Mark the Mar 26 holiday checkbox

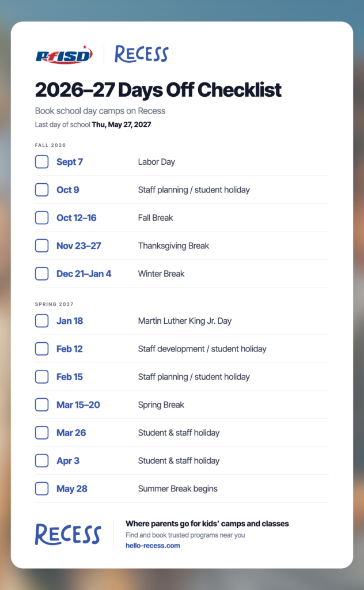41,433
